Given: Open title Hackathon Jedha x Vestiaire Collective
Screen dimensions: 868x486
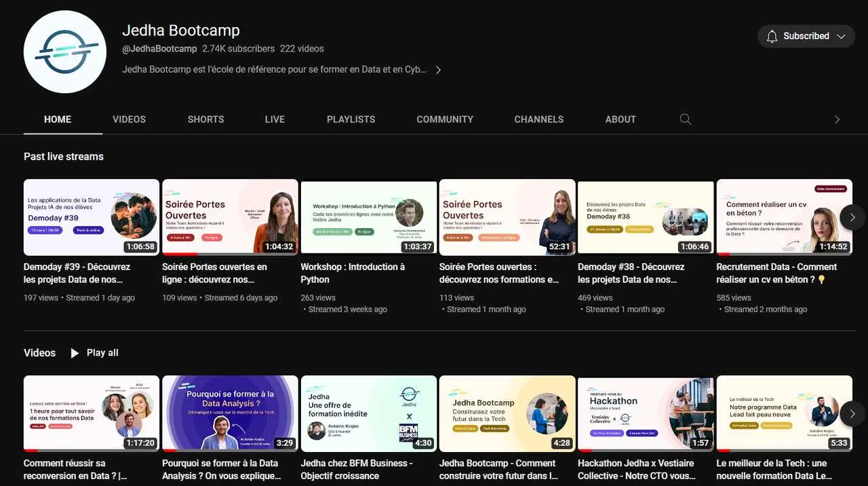Looking at the screenshot, I should point(637,469).
